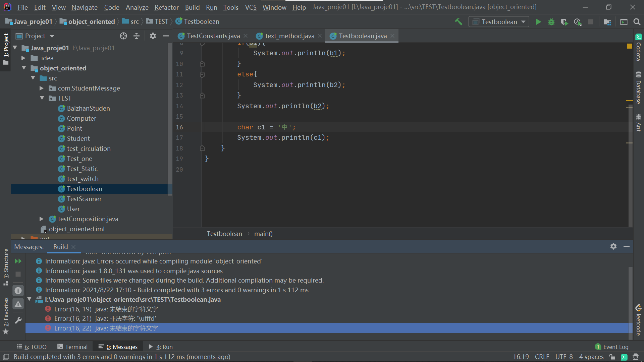Image resolution: width=644 pixels, height=362 pixels.
Task: Open the leetcode side panel
Action: click(x=638, y=320)
